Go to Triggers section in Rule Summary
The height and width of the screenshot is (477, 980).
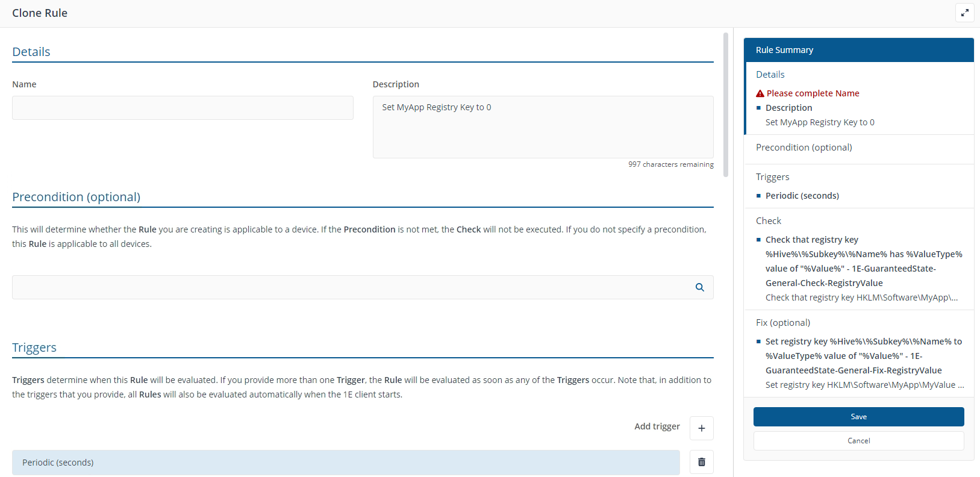pos(772,177)
